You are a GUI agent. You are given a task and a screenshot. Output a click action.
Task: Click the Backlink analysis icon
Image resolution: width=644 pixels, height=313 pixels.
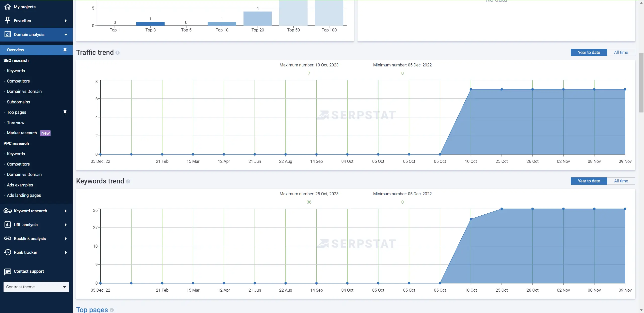7,239
